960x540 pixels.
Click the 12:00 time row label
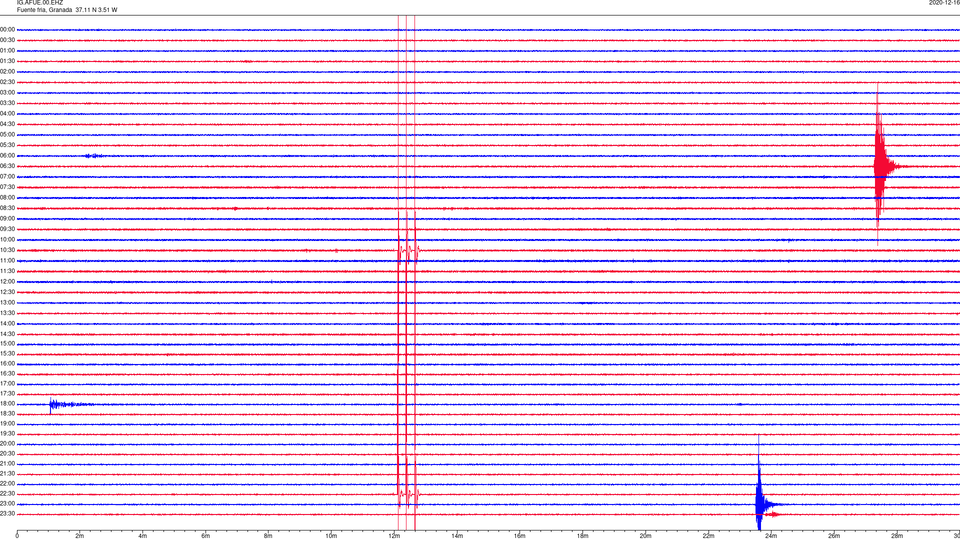[7, 282]
